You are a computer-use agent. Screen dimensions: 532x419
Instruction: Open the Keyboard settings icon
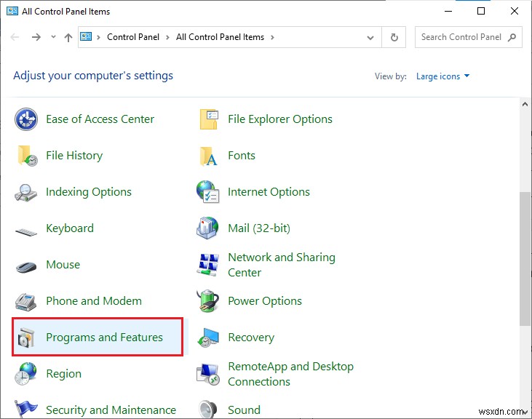pos(26,230)
